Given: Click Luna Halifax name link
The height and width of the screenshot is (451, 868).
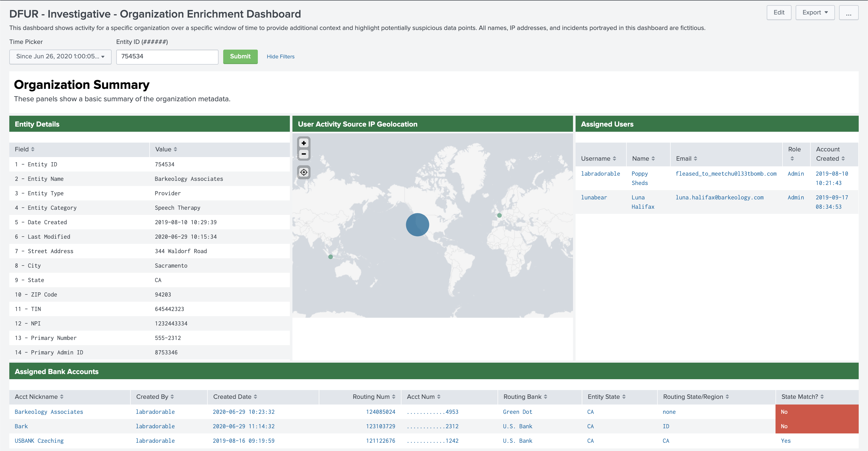Looking at the screenshot, I should tap(642, 202).
